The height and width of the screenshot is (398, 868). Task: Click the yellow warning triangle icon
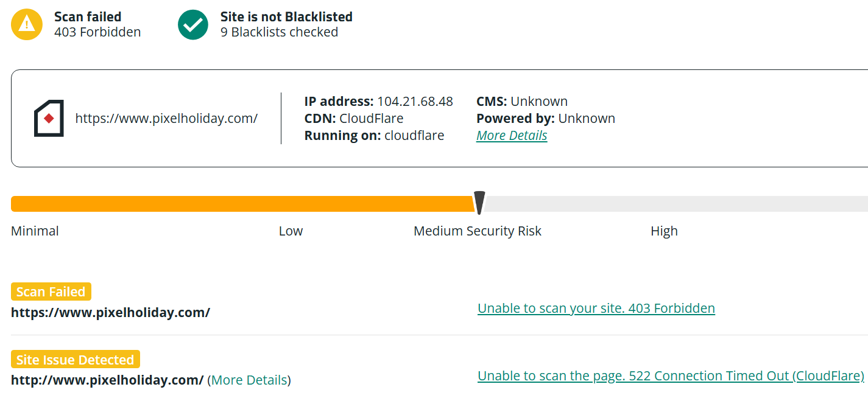pyautogui.click(x=27, y=24)
